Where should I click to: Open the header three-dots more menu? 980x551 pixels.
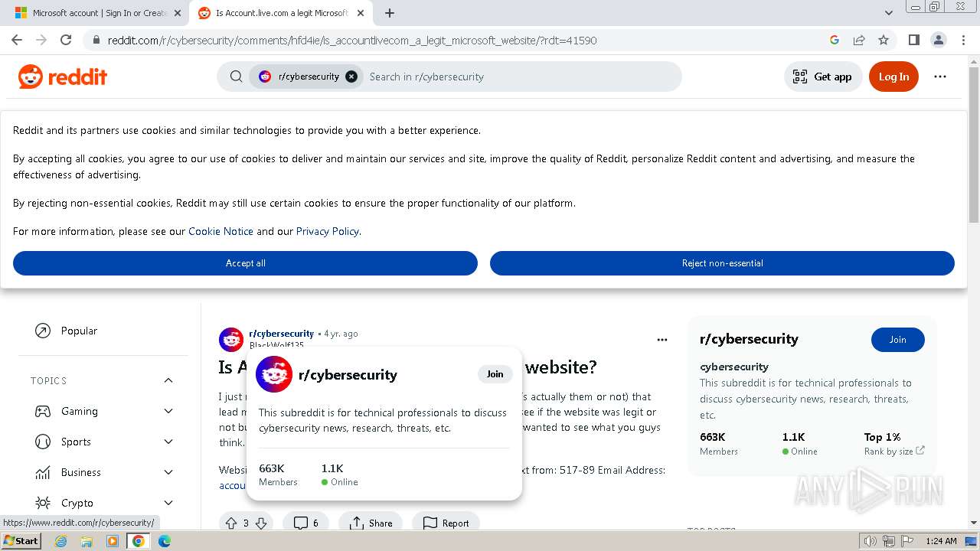[x=940, y=77]
